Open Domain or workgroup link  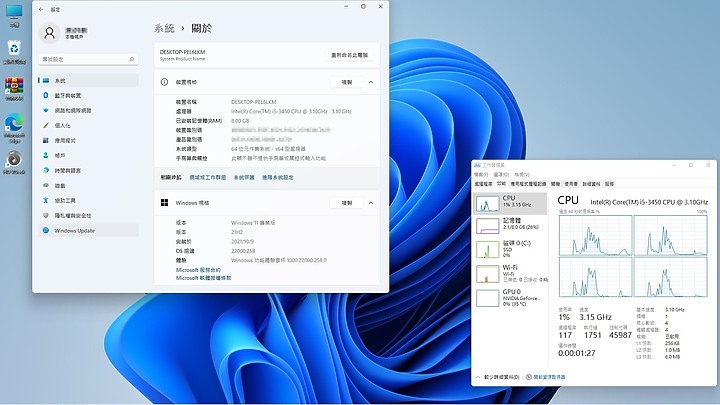[x=208, y=177]
